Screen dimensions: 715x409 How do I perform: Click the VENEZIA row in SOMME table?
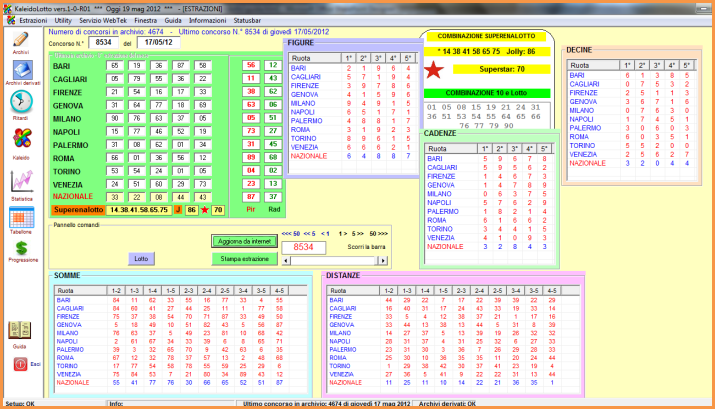181,374
